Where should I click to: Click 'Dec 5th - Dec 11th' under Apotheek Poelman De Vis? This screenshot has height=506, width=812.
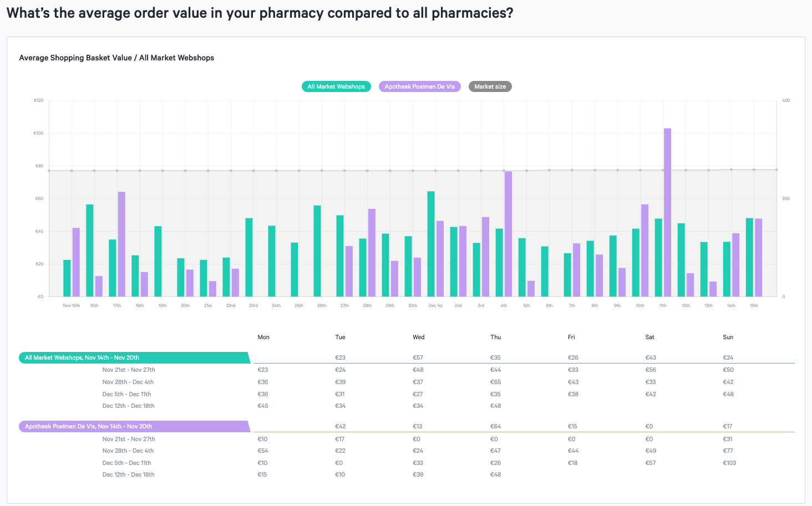[x=126, y=463]
